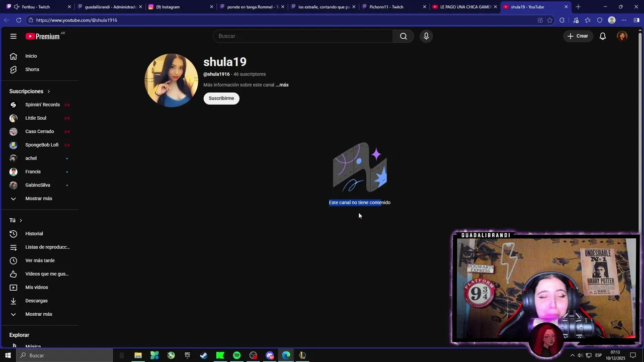
Task: Open Epic Games from taskbar
Action: [187, 355]
